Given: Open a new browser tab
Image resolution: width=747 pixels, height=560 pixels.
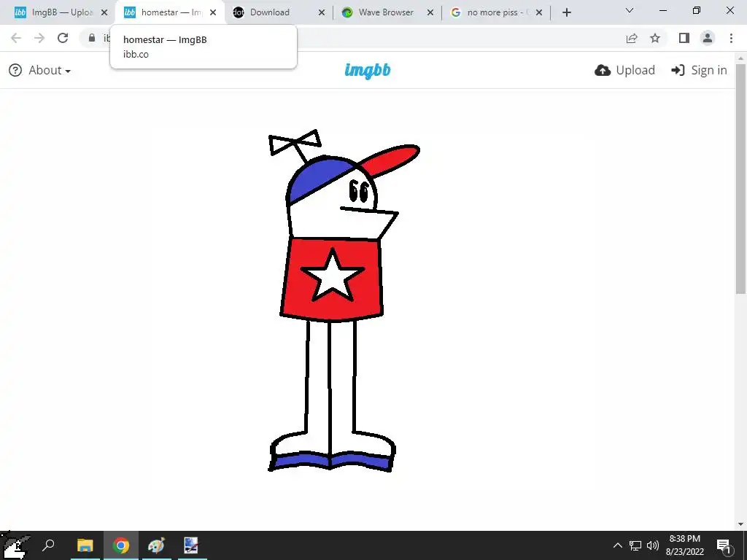Looking at the screenshot, I should pos(566,12).
